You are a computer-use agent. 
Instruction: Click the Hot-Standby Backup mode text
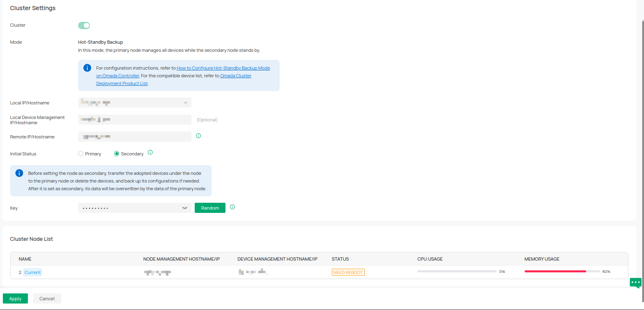tap(100, 42)
